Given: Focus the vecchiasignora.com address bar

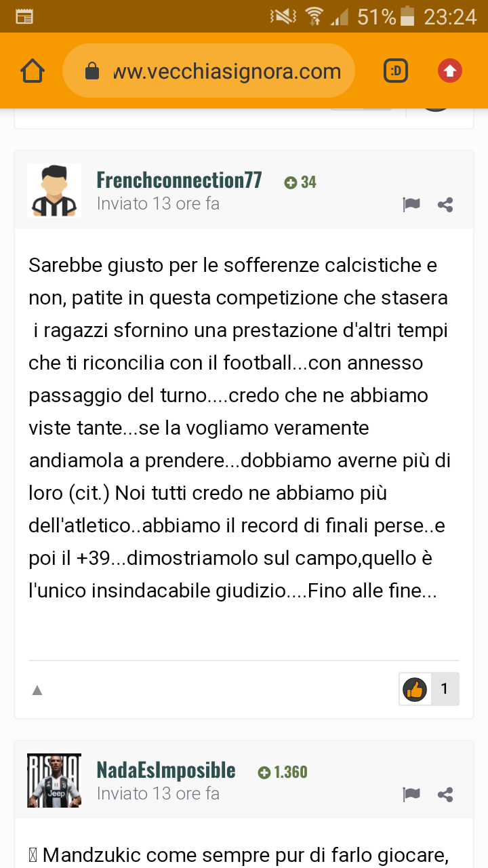Looking at the screenshot, I should click(x=226, y=71).
